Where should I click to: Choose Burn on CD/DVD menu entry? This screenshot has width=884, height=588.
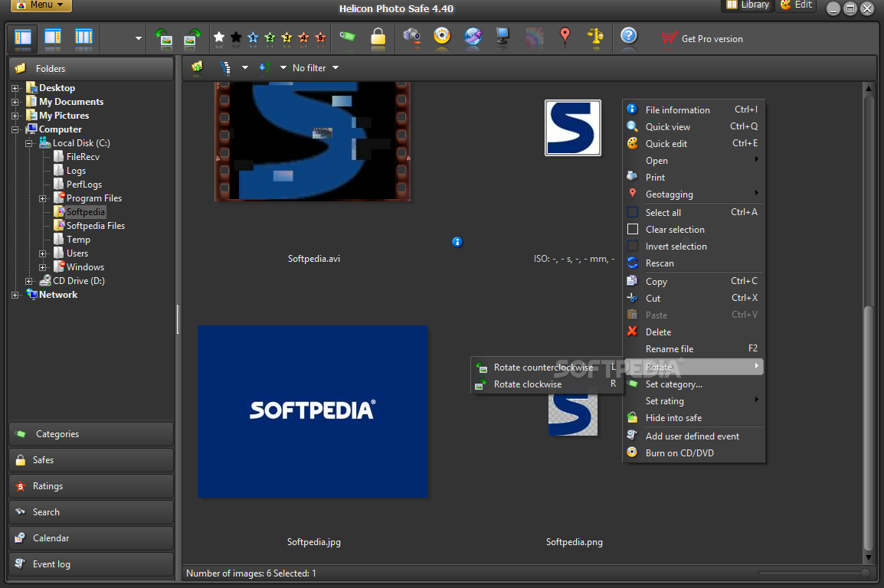coord(693,452)
